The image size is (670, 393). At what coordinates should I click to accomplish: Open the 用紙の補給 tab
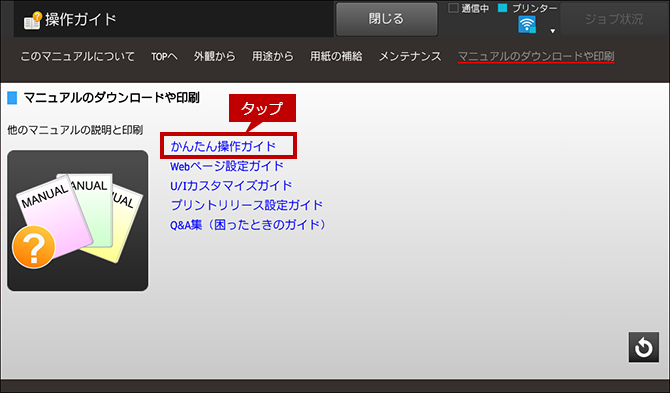336,56
